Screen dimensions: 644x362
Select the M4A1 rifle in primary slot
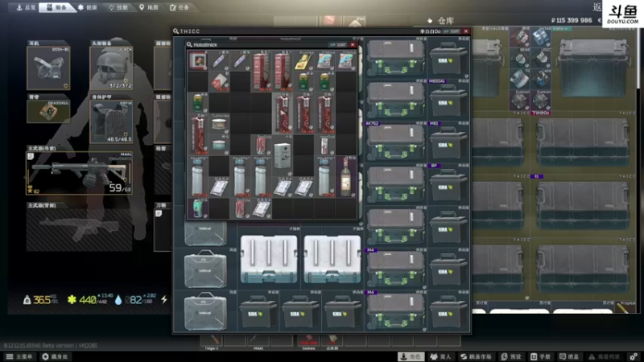coord(79,172)
